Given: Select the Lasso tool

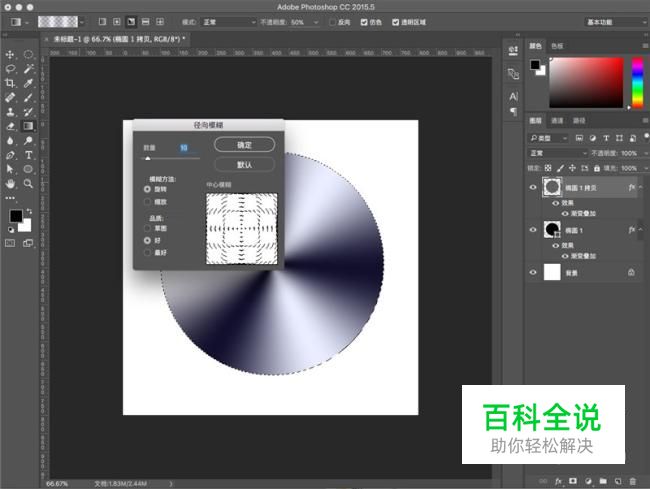Looking at the screenshot, I should click(x=10, y=69).
